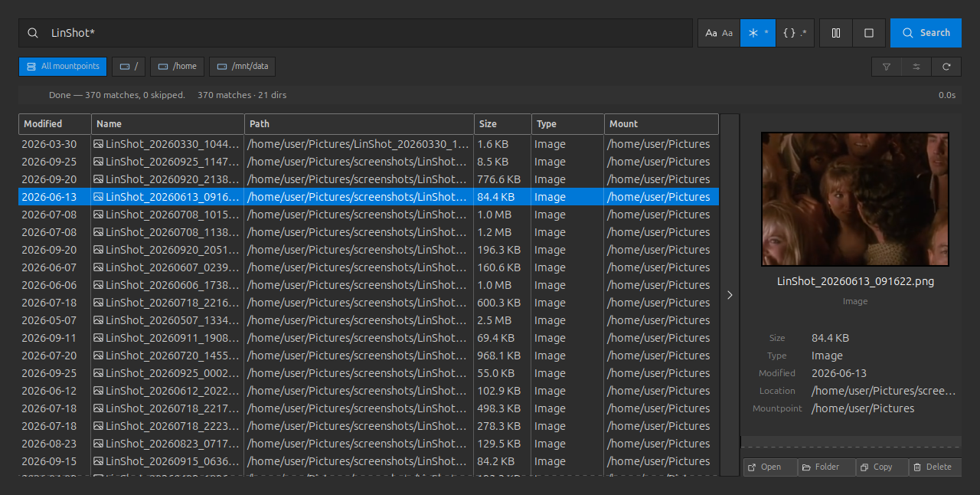Click image icon of LinShot_20260925_0002 row

pos(98,373)
